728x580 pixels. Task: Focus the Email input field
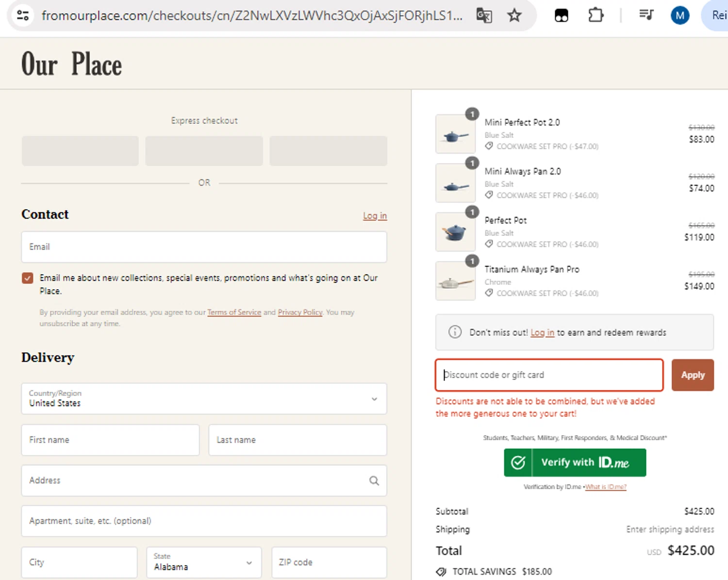[204, 247]
